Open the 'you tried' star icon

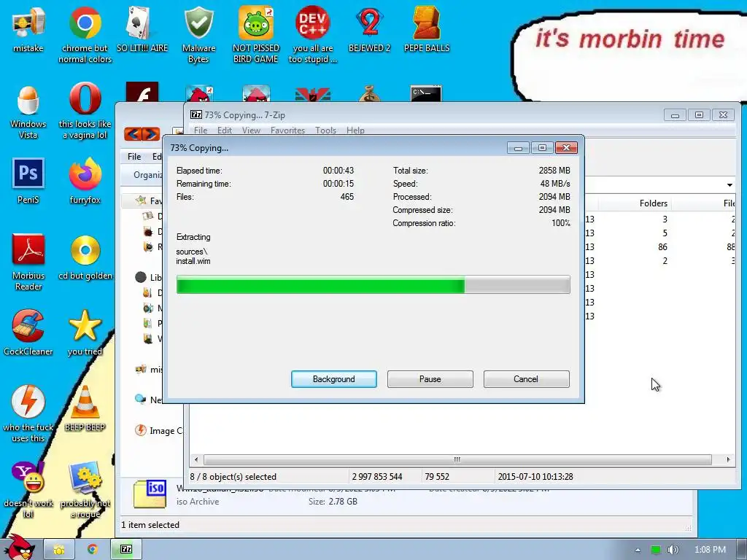(x=85, y=332)
